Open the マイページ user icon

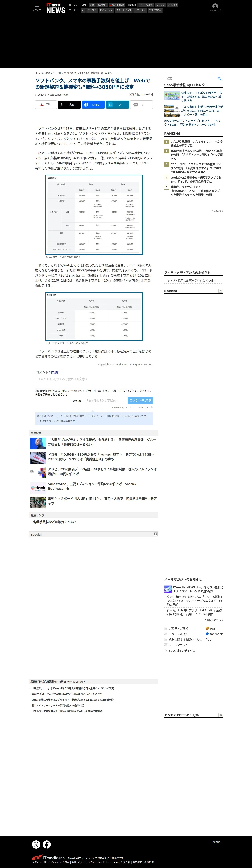click(x=215, y=7)
